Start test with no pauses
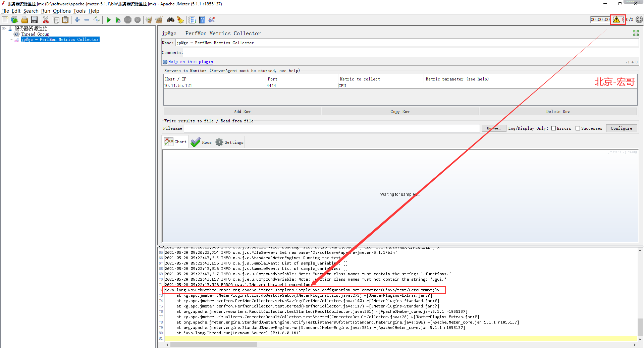 pyautogui.click(x=118, y=20)
